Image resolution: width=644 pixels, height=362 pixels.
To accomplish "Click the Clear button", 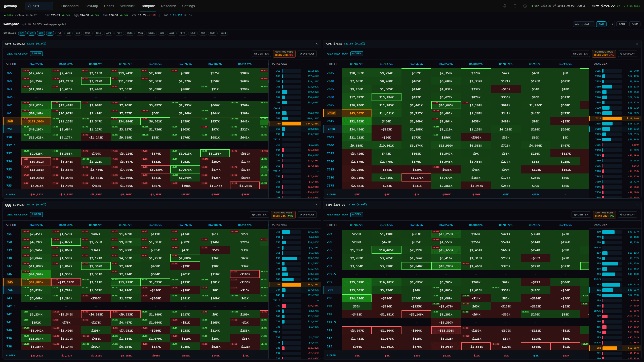I will [635, 24].
